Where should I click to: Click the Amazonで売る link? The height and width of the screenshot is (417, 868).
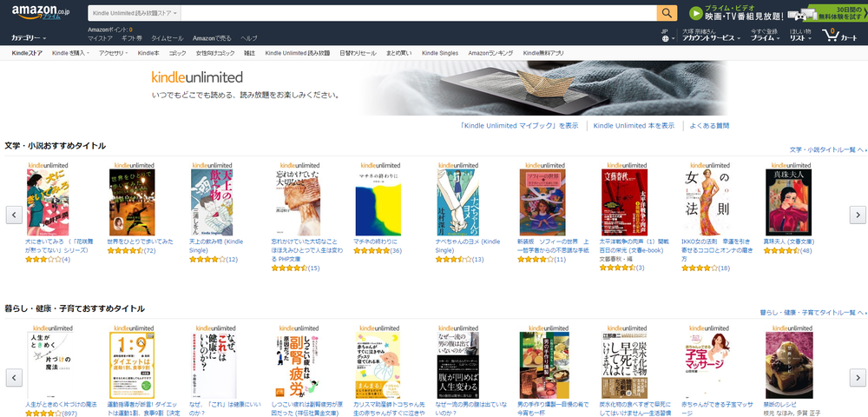[x=212, y=38]
